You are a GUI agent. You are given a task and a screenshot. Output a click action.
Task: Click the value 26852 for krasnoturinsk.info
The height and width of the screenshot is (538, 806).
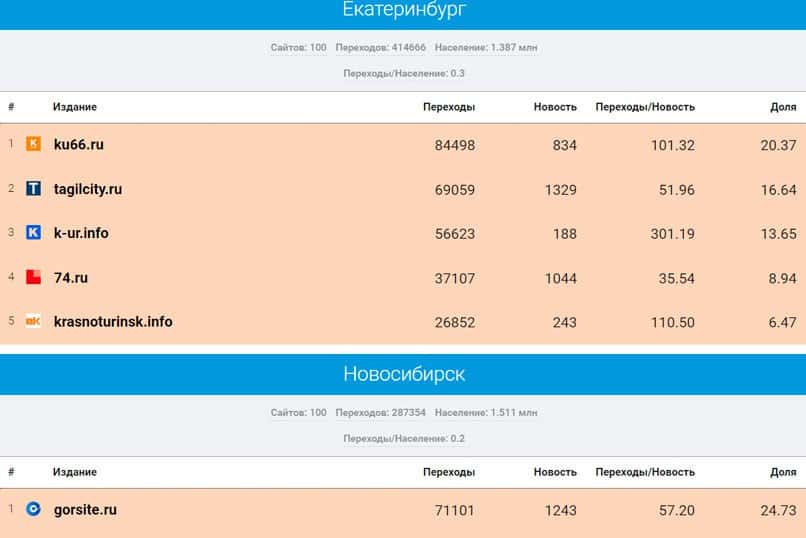click(x=455, y=323)
